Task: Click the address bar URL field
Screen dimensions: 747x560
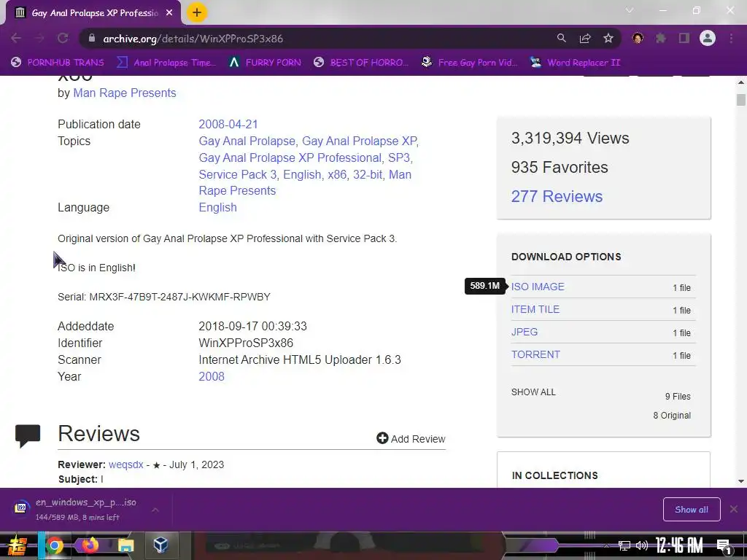Action: pyautogui.click(x=314, y=39)
